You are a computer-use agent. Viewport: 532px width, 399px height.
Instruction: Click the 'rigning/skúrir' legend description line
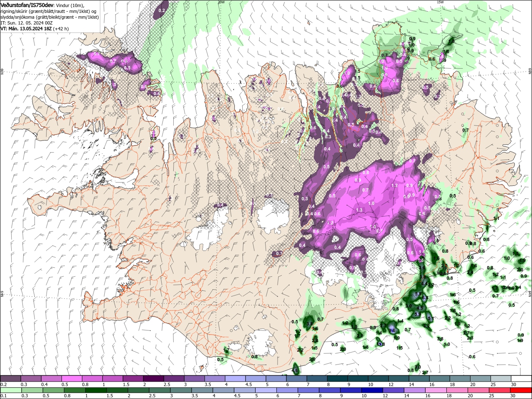coord(49,11)
